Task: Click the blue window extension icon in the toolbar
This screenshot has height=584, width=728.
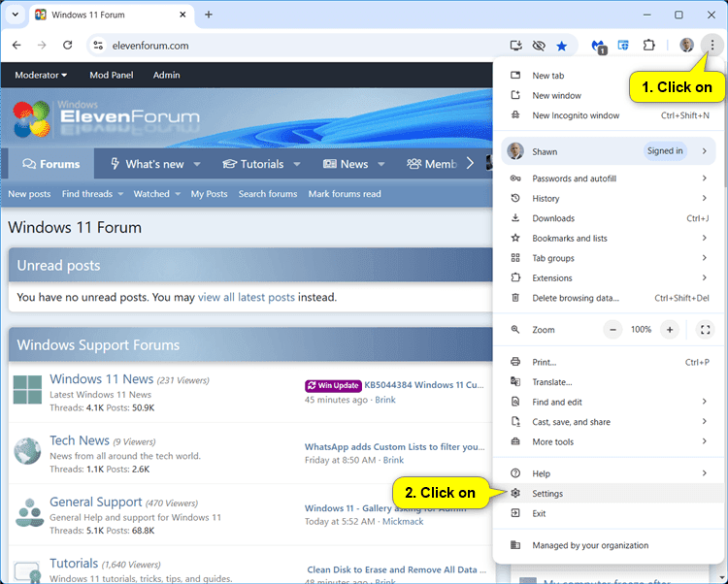Action: click(623, 45)
